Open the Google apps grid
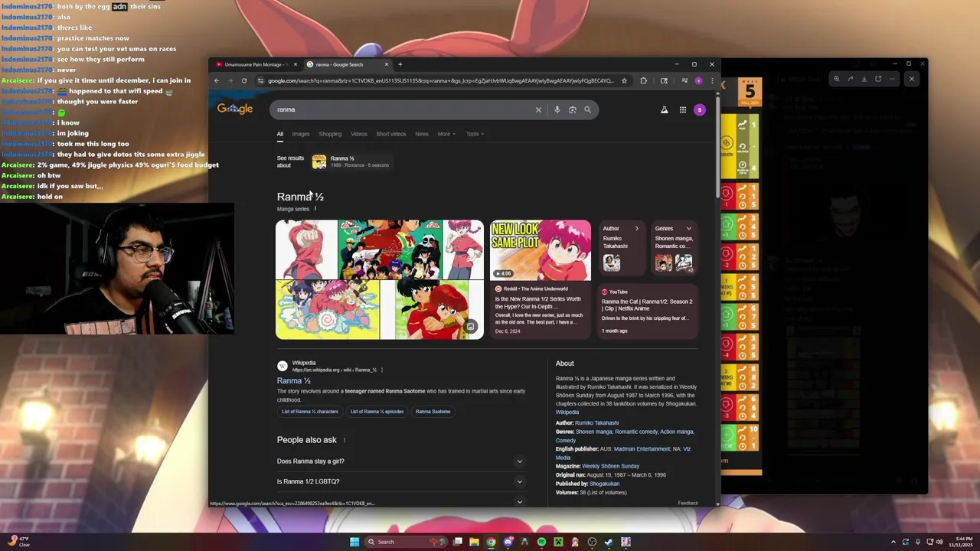 [682, 109]
